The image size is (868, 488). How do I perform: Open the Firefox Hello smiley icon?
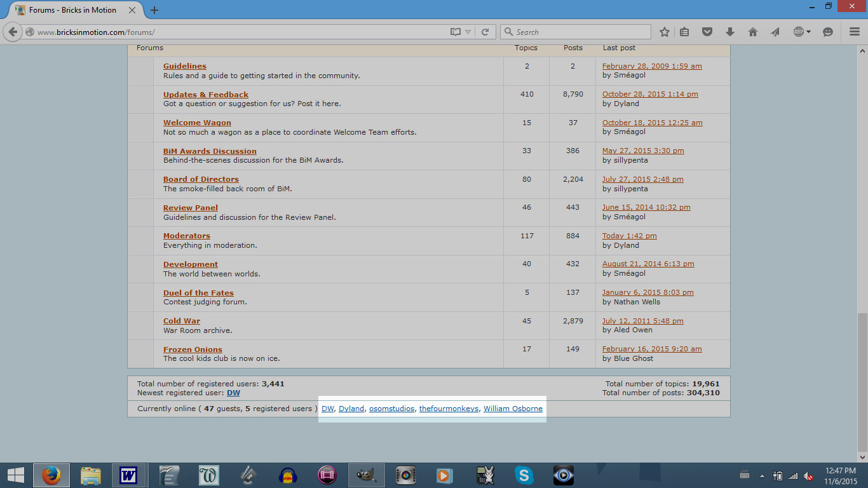click(x=828, y=32)
